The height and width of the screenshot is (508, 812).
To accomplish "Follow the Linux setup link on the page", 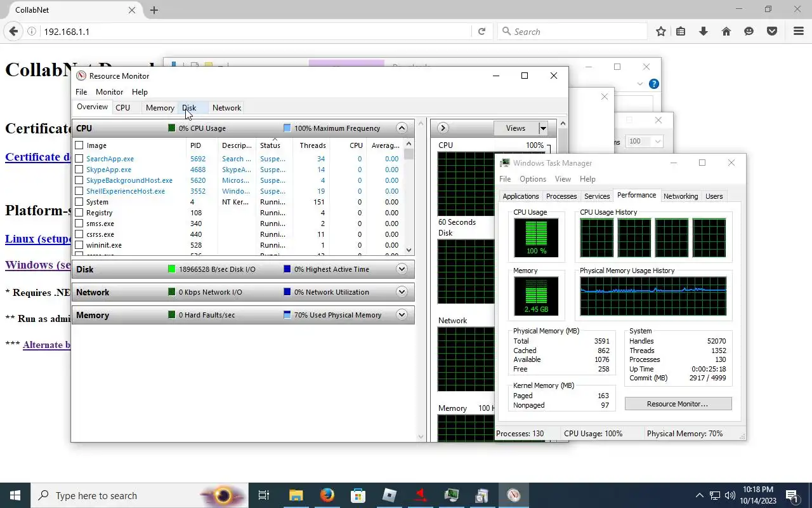I will (37, 239).
